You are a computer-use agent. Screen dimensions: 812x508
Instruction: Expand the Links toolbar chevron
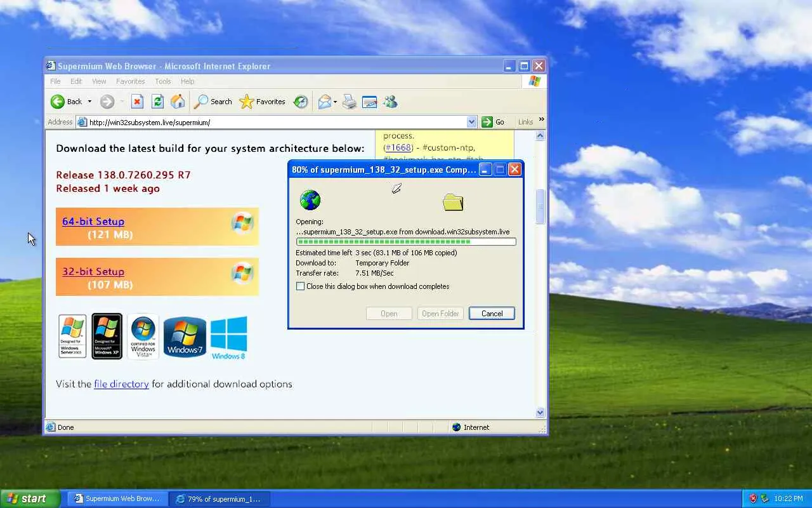click(541, 119)
